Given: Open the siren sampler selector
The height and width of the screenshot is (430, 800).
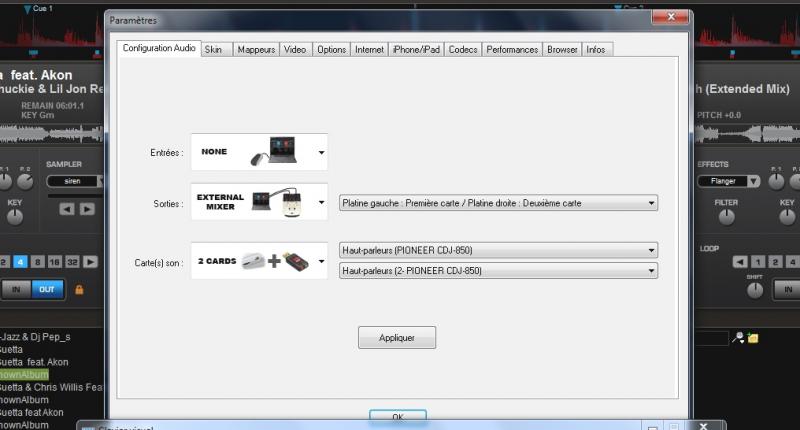Looking at the screenshot, I should click(74, 181).
